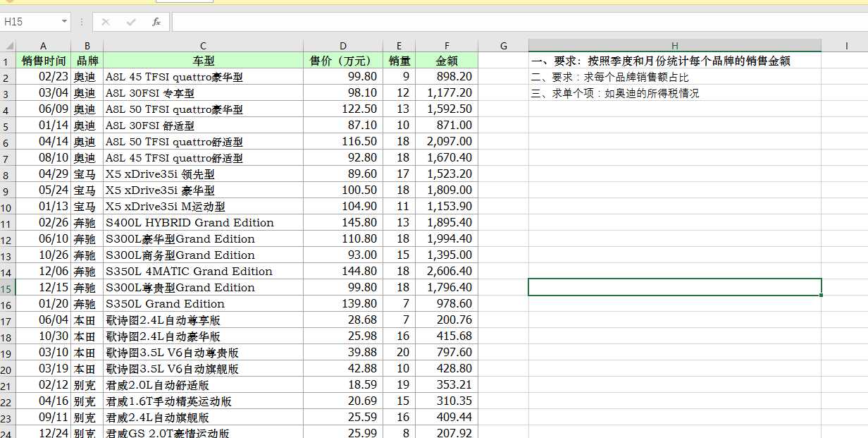The height and width of the screenshot is (438, 868).
Task: Select row 15 header
Action: pyautogui.click(x=8, y=288)
